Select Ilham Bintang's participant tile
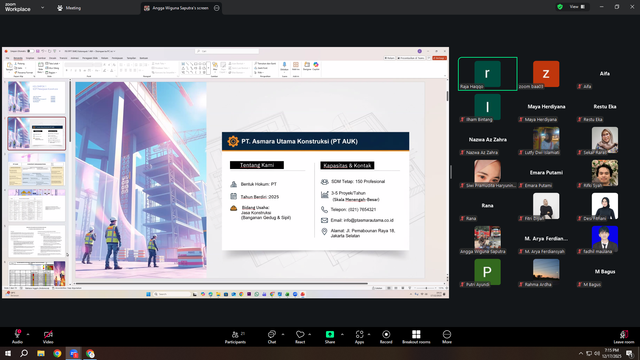 coord(488,107)
